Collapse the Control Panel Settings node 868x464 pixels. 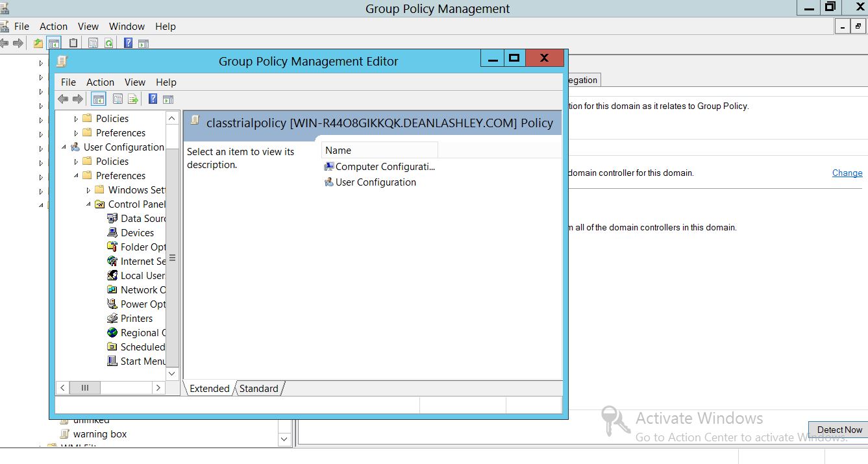point(89,204)
